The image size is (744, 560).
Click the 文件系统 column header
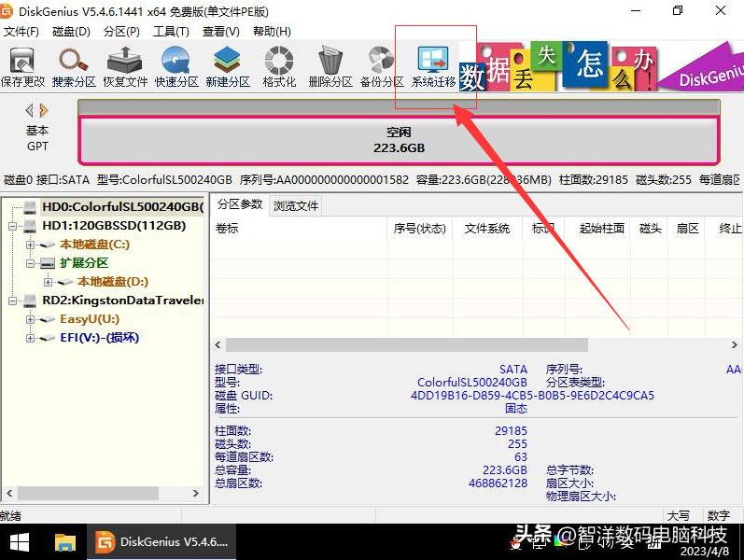[x=487, y=229]
